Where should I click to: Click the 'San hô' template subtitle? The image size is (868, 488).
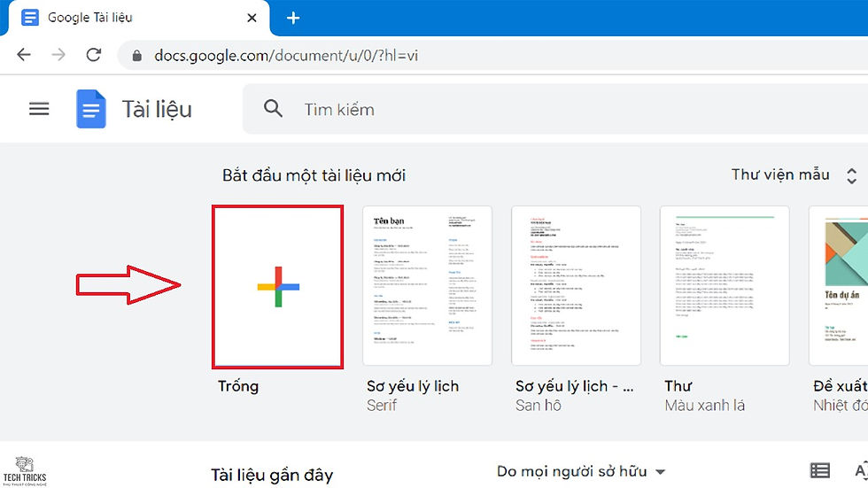pos(539,406)
